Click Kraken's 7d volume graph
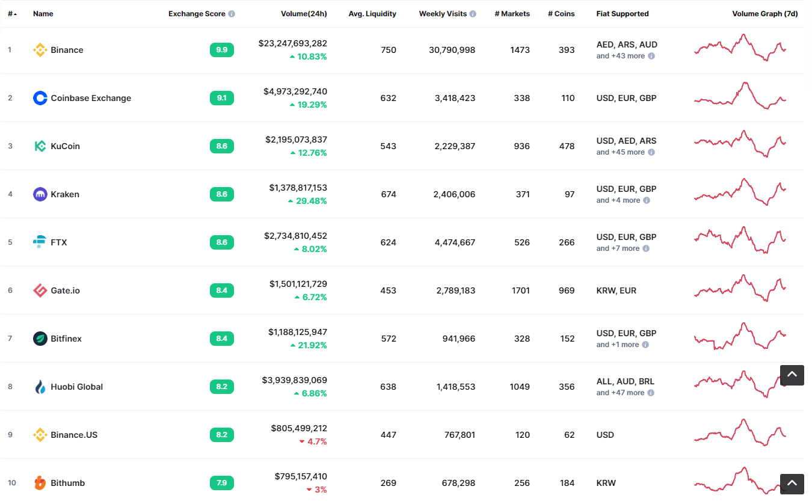 pyautogui.click(x=740, y=192)
